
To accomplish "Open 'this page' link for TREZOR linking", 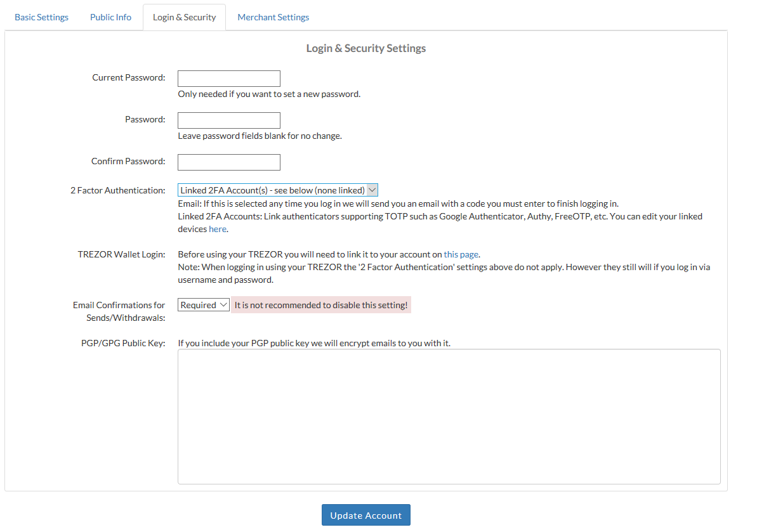I will [461, 254].
